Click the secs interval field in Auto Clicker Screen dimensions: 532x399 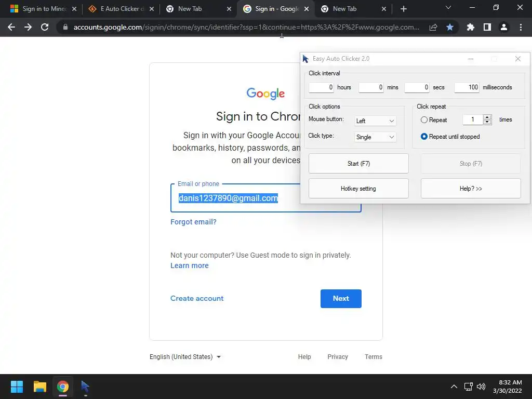point(417,87)
